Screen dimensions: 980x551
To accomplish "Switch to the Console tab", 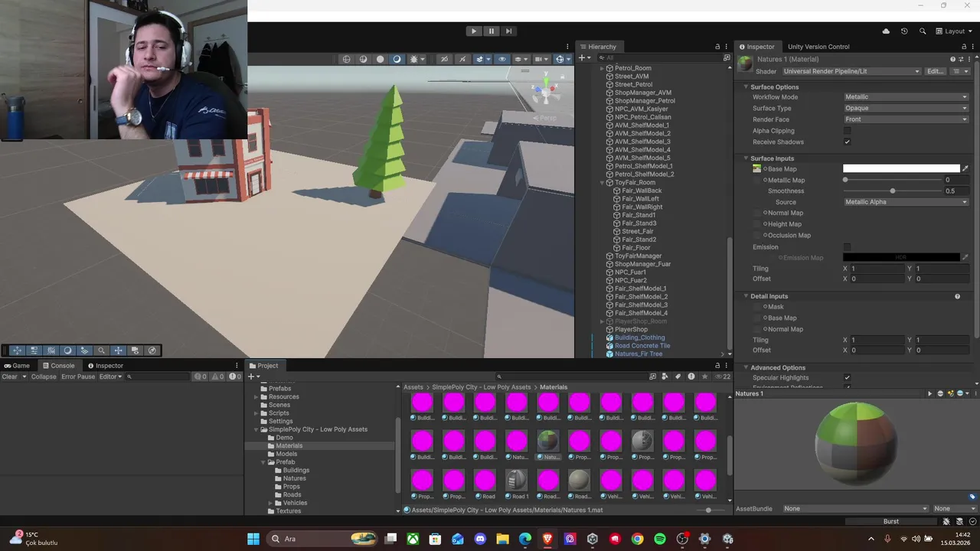I will [58, 366].
